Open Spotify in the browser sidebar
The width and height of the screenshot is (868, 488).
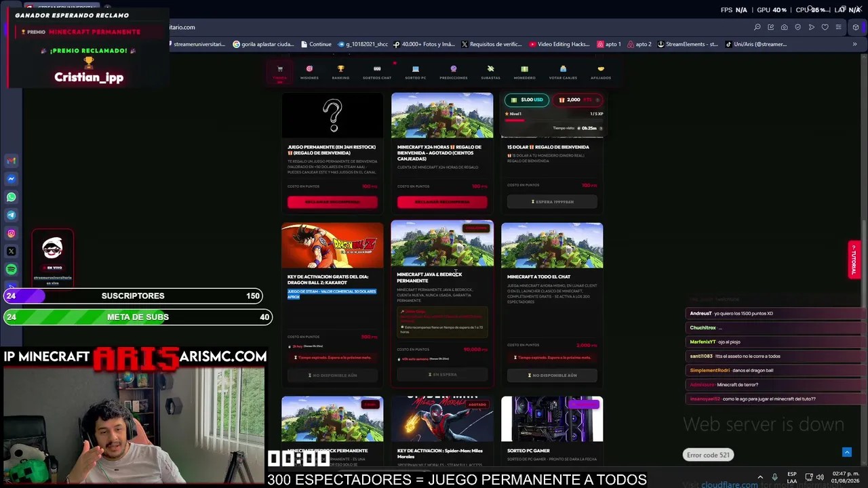(11, 270)
